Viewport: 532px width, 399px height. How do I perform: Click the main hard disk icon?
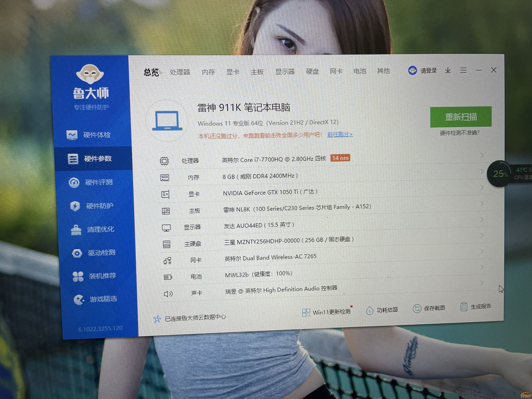point(167,244)
